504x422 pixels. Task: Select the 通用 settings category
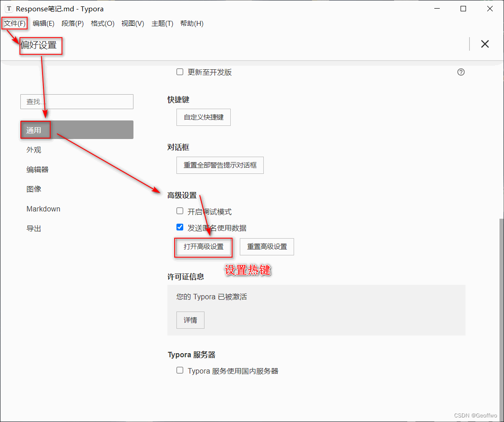click(x=77, y=130)
